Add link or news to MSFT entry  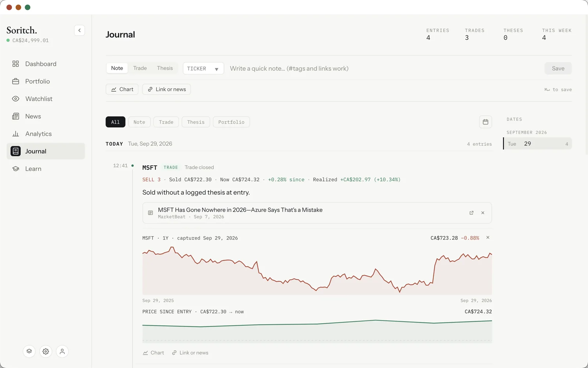click(190, 353)
